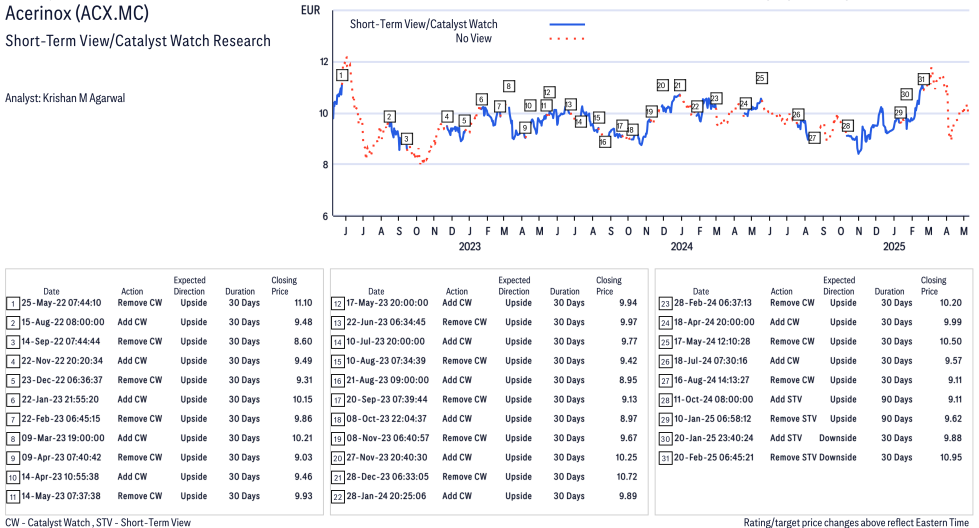Click marker 2 on the price chart
This screenshot has width=979, height=528.
pyautogui.click(x=390, y=117)
